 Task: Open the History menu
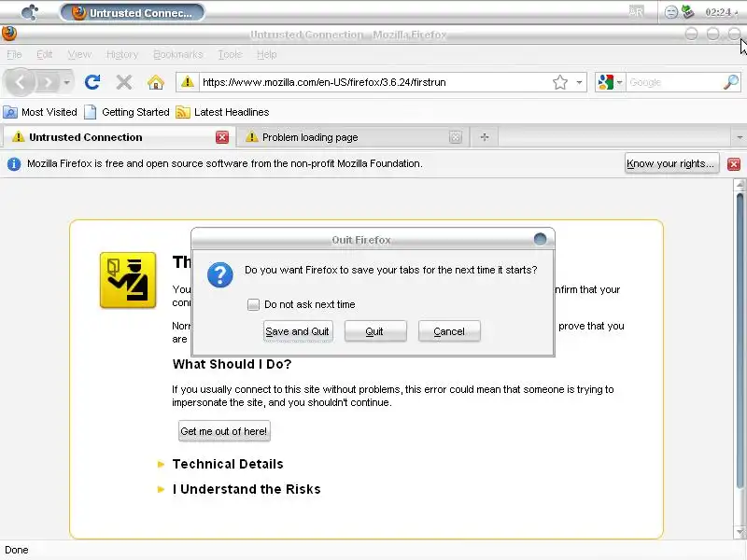click(122, 54)
